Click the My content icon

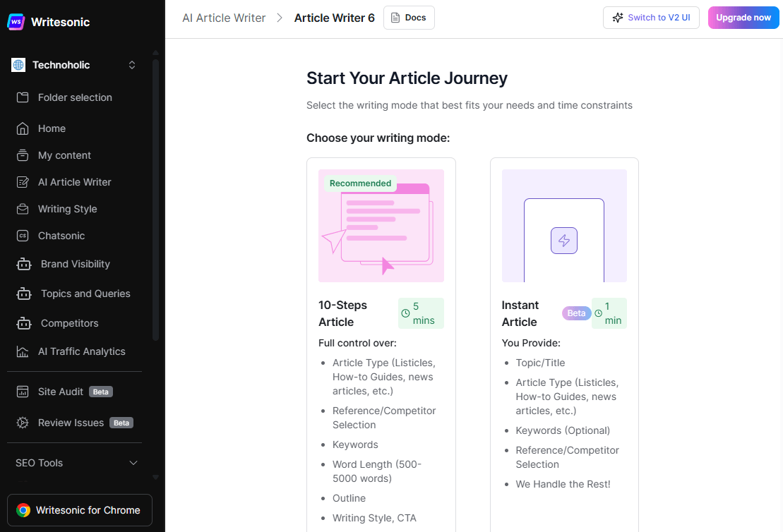point(23,155)
